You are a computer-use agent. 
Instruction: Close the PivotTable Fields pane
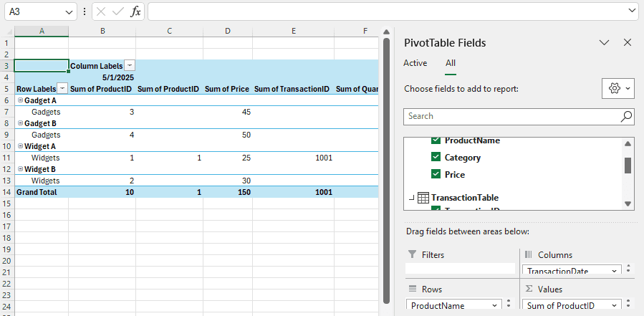click(627, 42)
